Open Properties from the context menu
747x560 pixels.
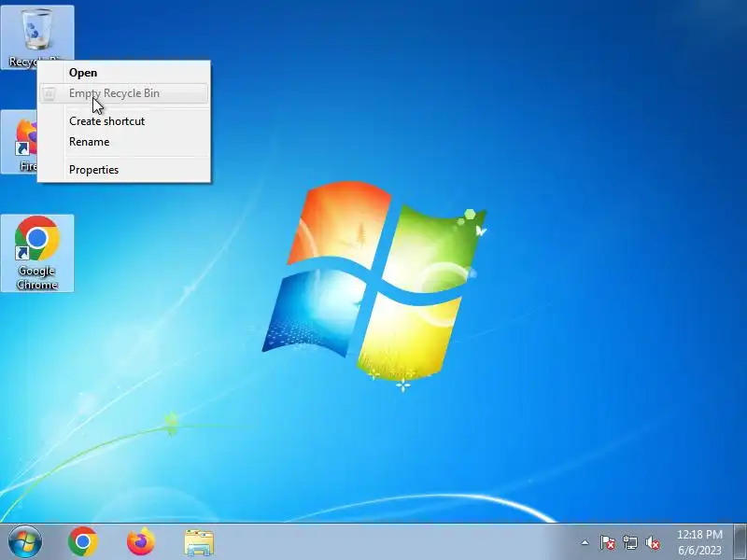click(124, 170)
